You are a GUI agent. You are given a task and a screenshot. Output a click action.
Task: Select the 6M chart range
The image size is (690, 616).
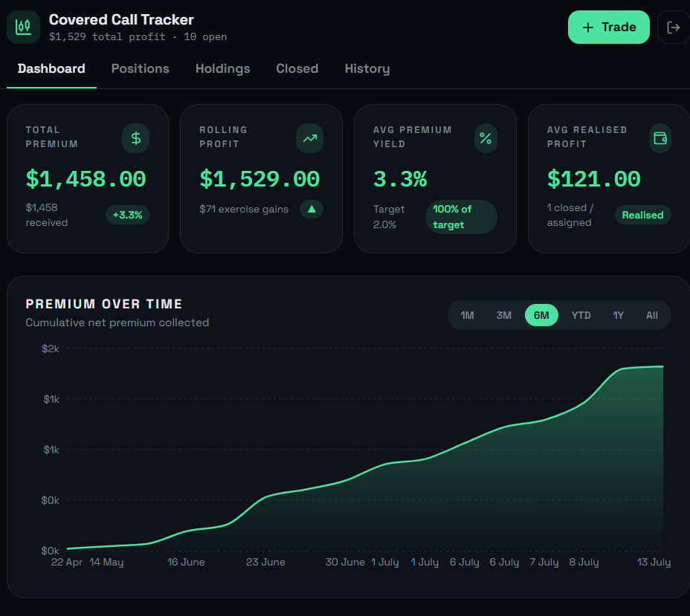click(x=541, y=315)
